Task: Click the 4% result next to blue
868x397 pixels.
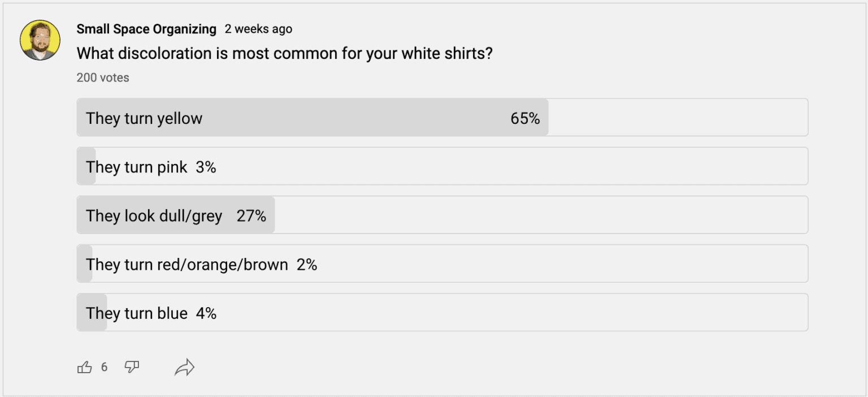Action: tap(206, 313)
